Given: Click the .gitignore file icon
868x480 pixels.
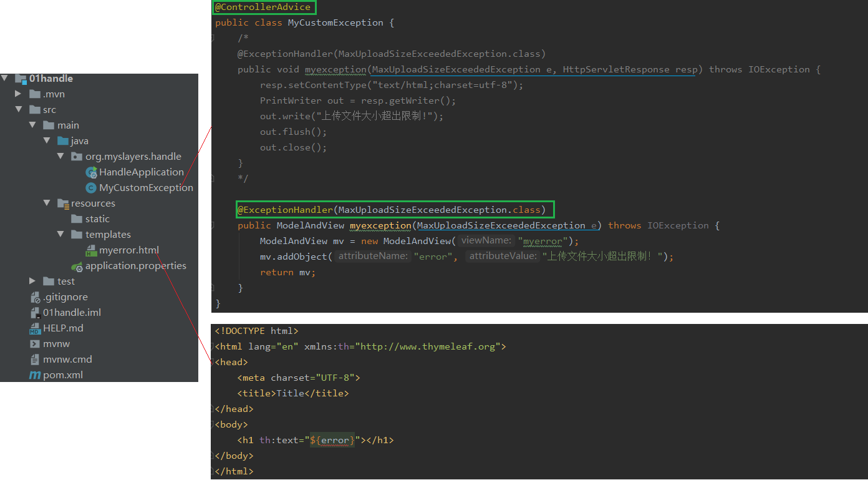Looking at the screenshot, I should 35,297.
